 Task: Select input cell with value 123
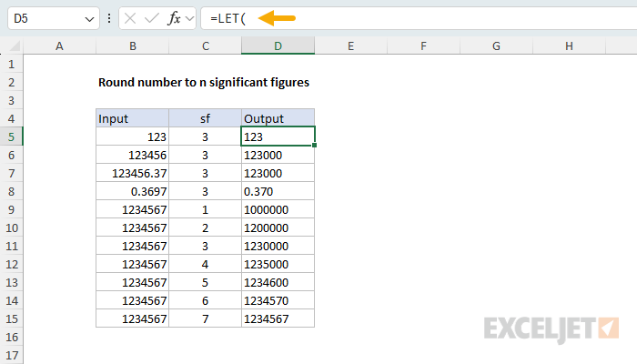point(133,136)
